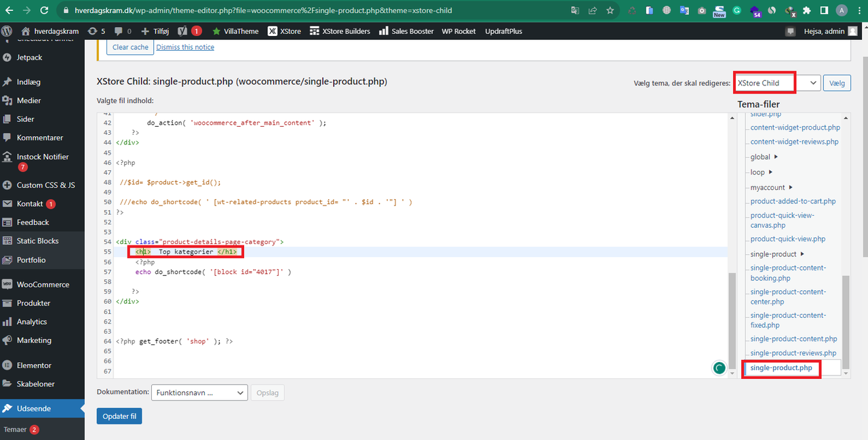868x440 pixels.
Task: Open comments bubble in admin bar
Action: coord(123,31)
